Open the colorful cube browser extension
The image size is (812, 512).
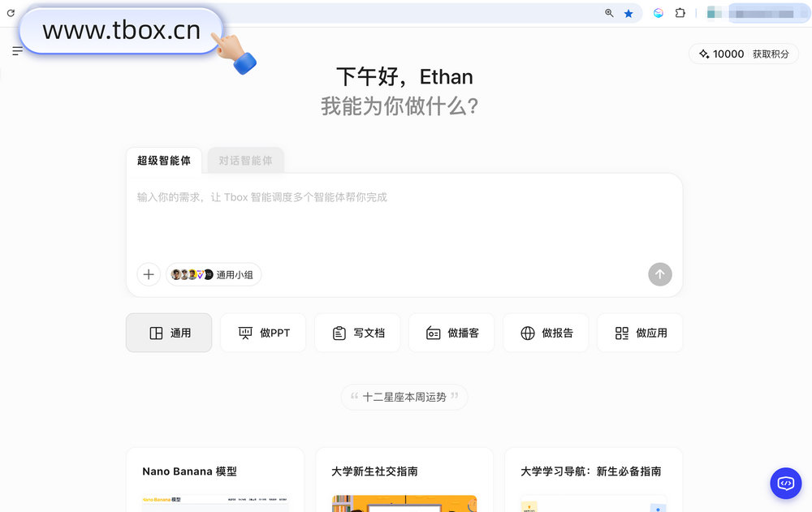659,13
